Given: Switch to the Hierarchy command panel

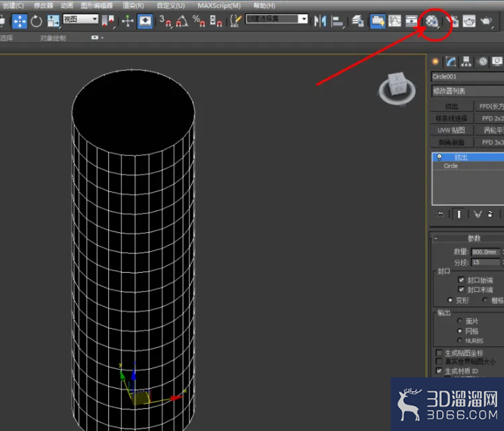Looking at the screenshot, I should click(x=466, y=61).
